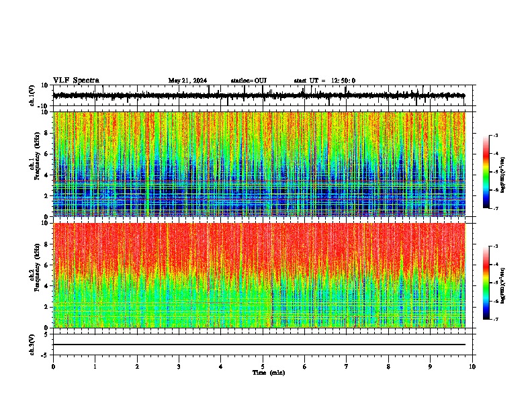532x411 pixels.
Task: Click the time axis tick label '7'
Action: [347, 367]
